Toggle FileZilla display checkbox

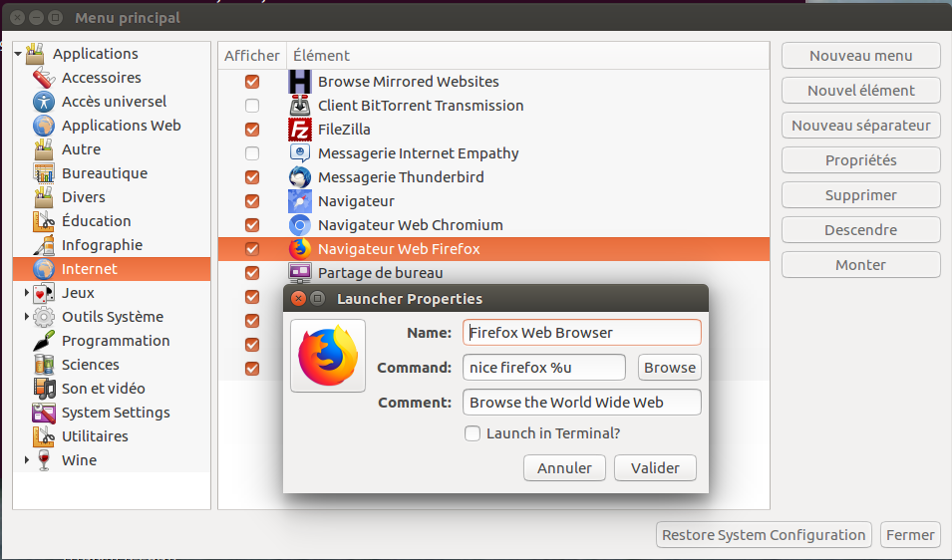tap(252, 130)
